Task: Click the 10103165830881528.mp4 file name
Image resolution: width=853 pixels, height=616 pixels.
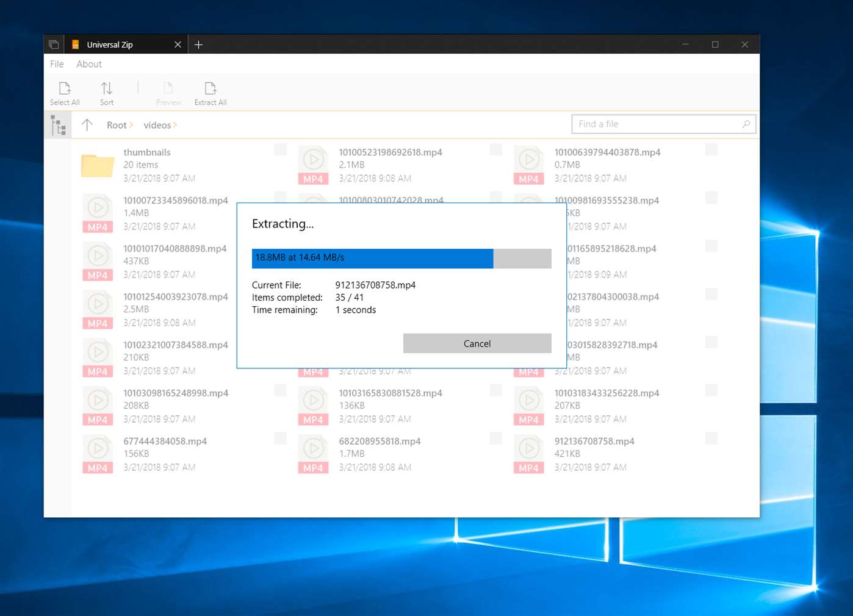Action: coord(391,393)
